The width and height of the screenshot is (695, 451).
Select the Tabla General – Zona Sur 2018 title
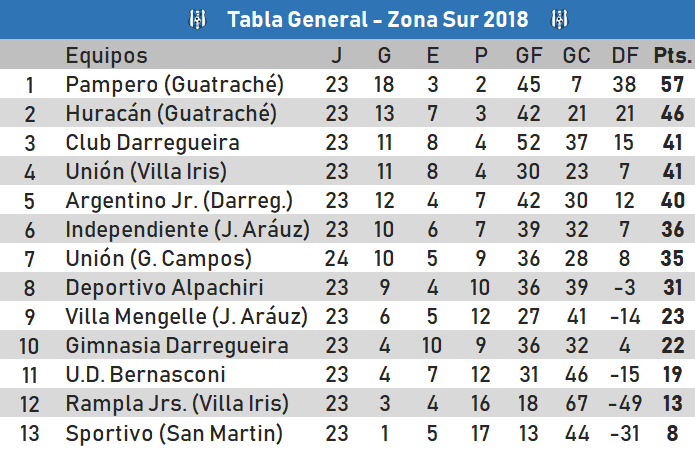[378, 19]
